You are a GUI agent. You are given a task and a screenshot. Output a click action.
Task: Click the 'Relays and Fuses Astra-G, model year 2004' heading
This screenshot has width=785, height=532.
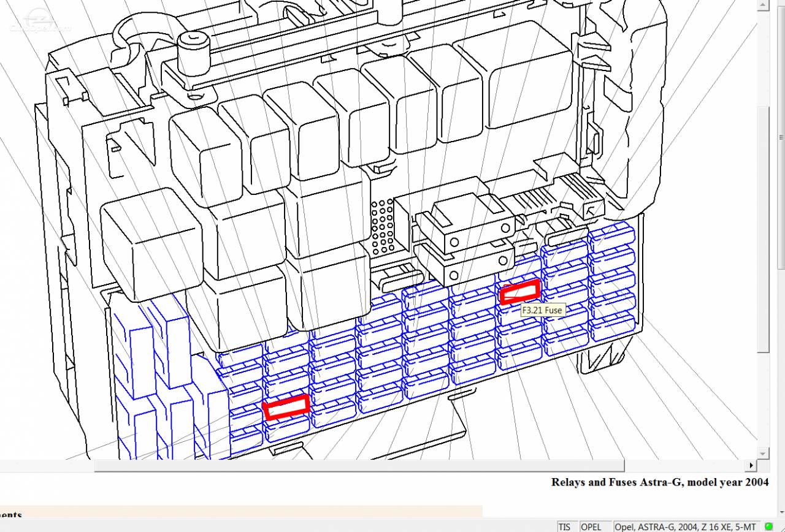pyautogui.click(x=660, y=482)
